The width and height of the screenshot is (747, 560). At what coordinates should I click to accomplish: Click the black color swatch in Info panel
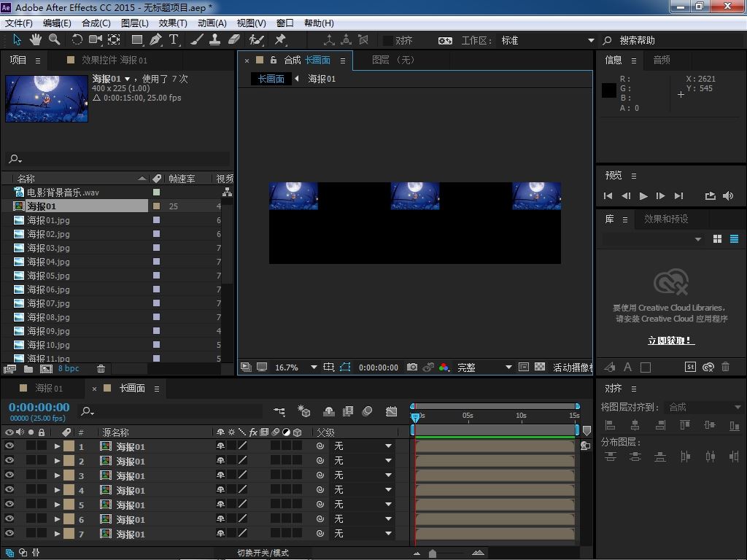pyautogui.click(x=609, y=90)
